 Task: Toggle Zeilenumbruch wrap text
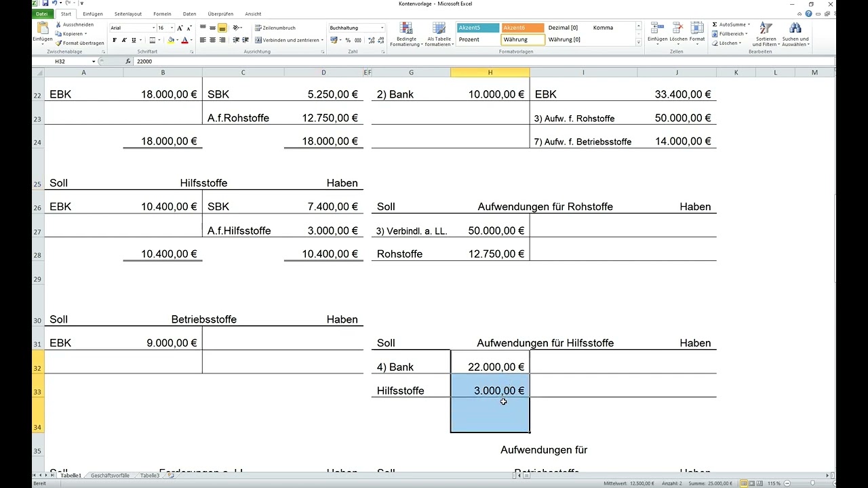pyautogui.click(x=275, y=28)
